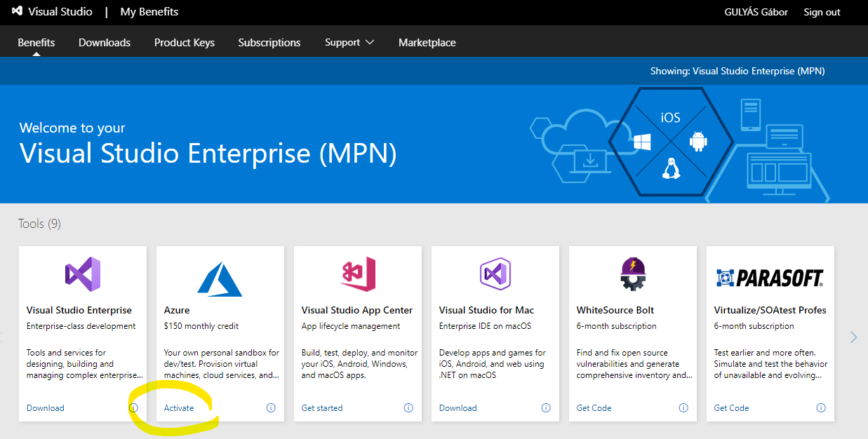This screenshot has width=868, height=439.
Task: Open info icon on Virtualize/SOAtest card
Action: coord(821,407)
